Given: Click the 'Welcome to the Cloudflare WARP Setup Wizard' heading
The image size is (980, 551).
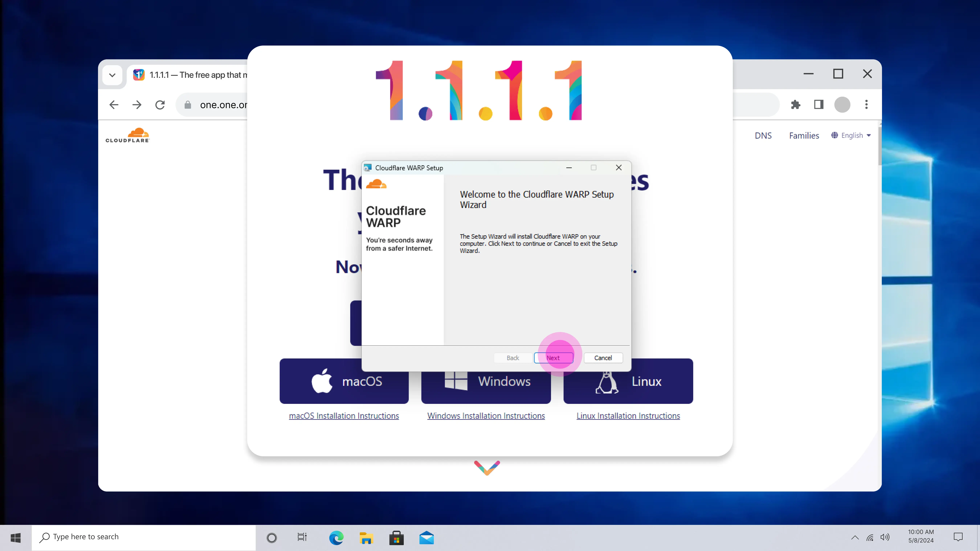Looking at the screenshot, I should 536,199.
